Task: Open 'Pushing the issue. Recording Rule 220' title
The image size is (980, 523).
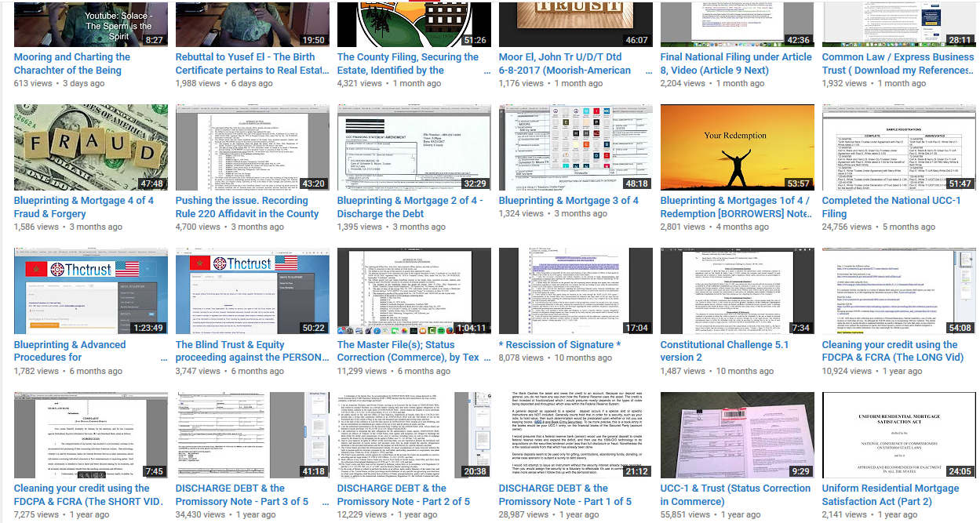Action: (x=247, y=207)
